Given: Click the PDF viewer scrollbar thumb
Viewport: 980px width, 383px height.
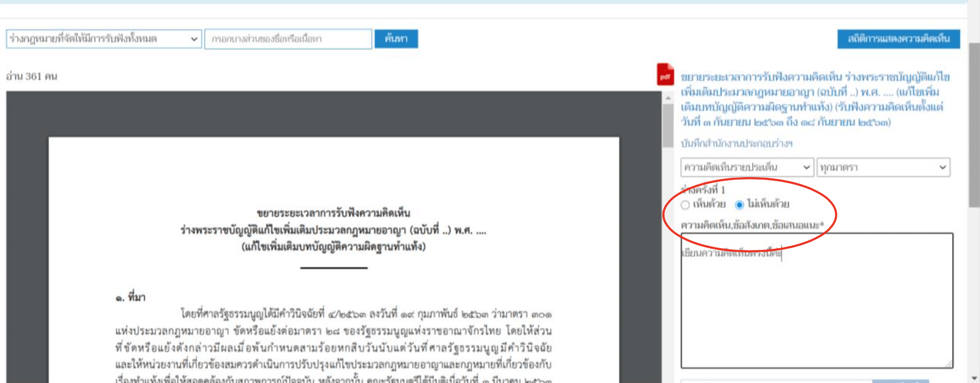Looking at the screenshot, I should pyautogui.click(x=668, y=125).
